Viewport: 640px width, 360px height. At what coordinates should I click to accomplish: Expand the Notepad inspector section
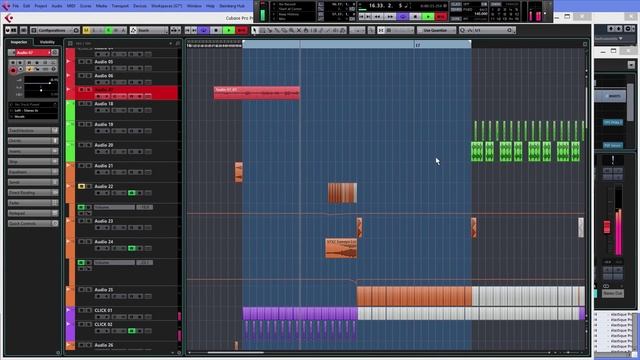pos(33,213)
